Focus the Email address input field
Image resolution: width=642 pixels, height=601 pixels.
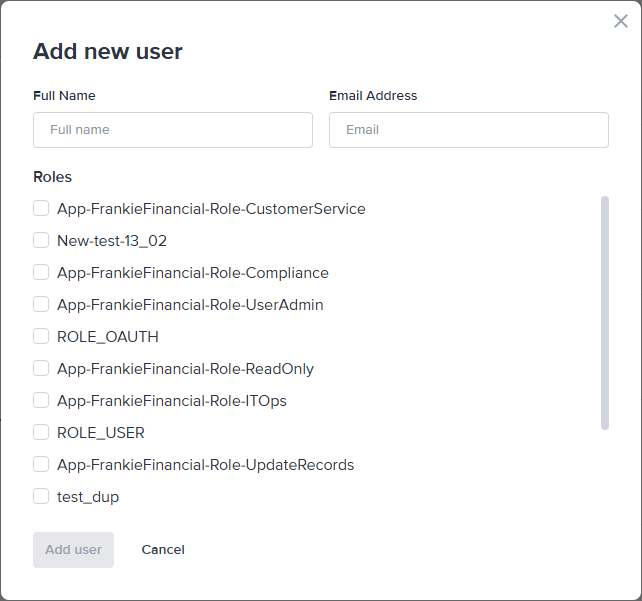pos(468,130)
